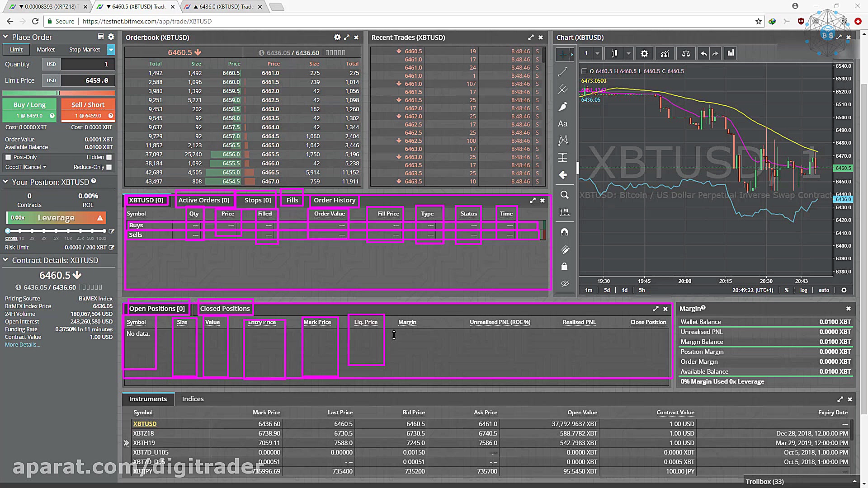Enable the Reduce-Only checkbox
This screenshot has width=868, height=488.
coord(109,167)
